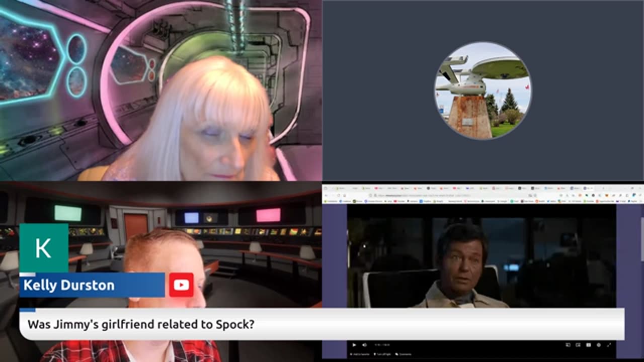644x362 pixels.
Task: Toggle Turn off light below the video
Action: 382,354
